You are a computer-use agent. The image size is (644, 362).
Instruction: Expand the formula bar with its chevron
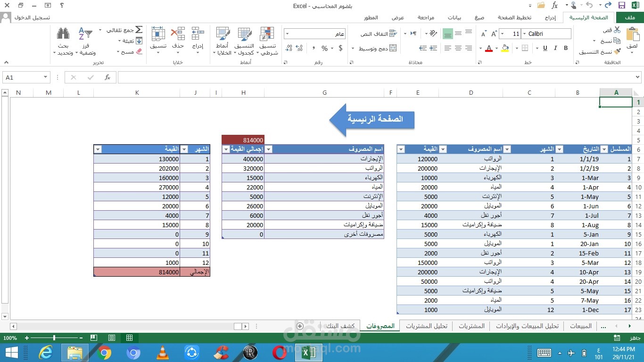click(x=637, y=77)
